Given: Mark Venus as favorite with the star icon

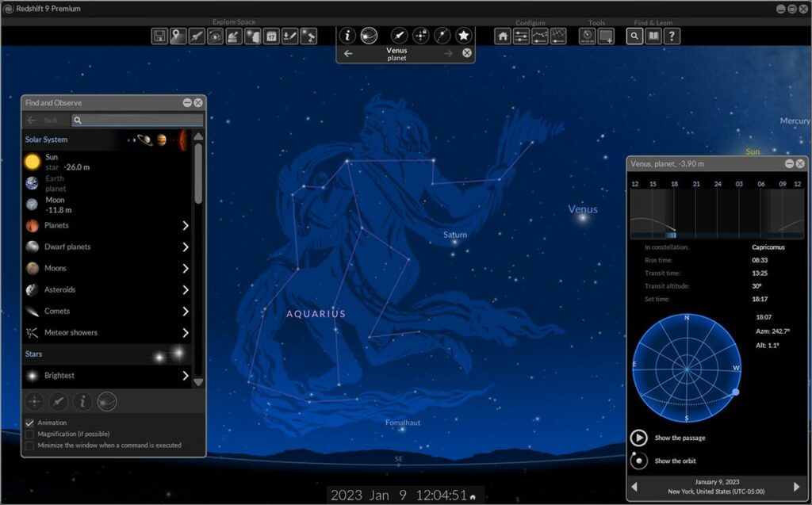Looking at the screenshot, I should pyautogui.click(x=463, y=35).
